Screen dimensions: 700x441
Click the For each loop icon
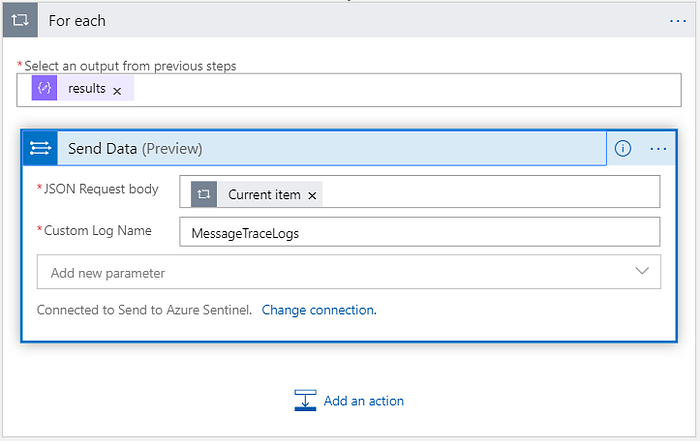tap(20, 20)
